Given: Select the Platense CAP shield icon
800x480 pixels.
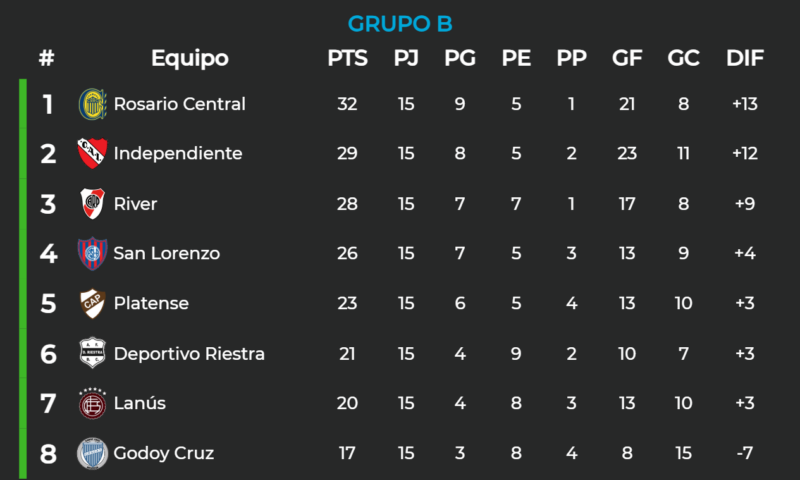Looking at the screenshot, I should 92,303.
